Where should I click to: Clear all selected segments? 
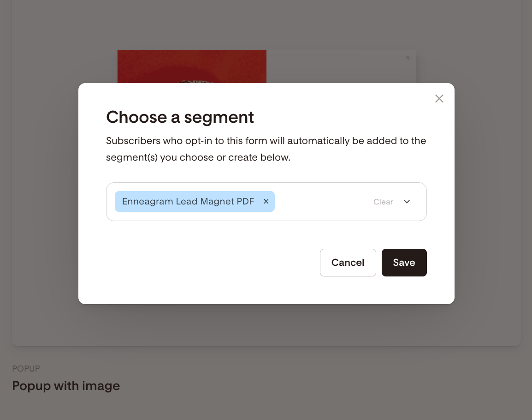(383, 202)
